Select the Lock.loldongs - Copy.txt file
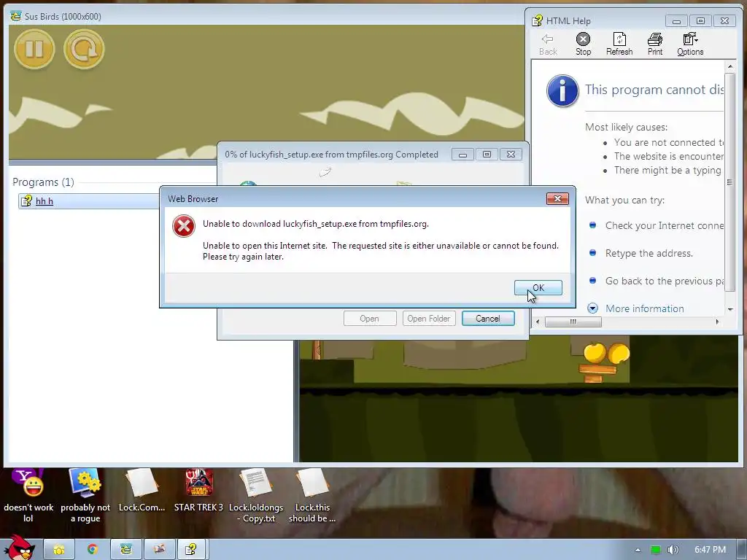This screenshot has height=560, width=747. tap(256, 495)
